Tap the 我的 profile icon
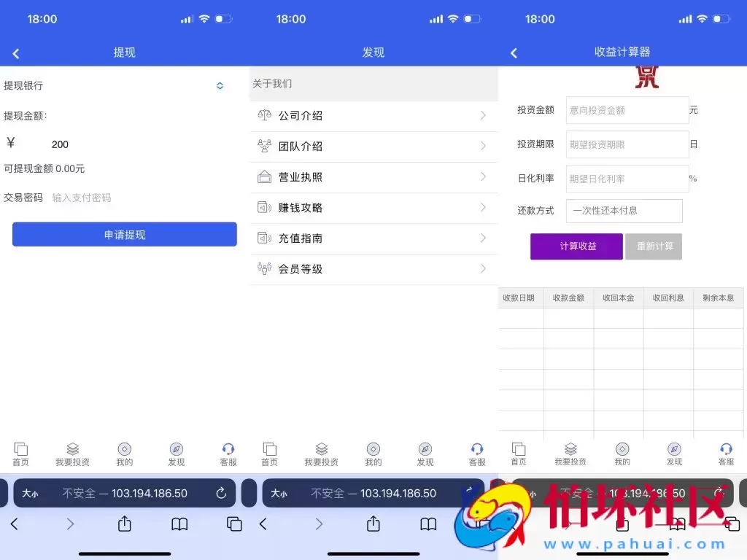Image resolution: width=747 pixels, height=560 pixels. (124, 452)
